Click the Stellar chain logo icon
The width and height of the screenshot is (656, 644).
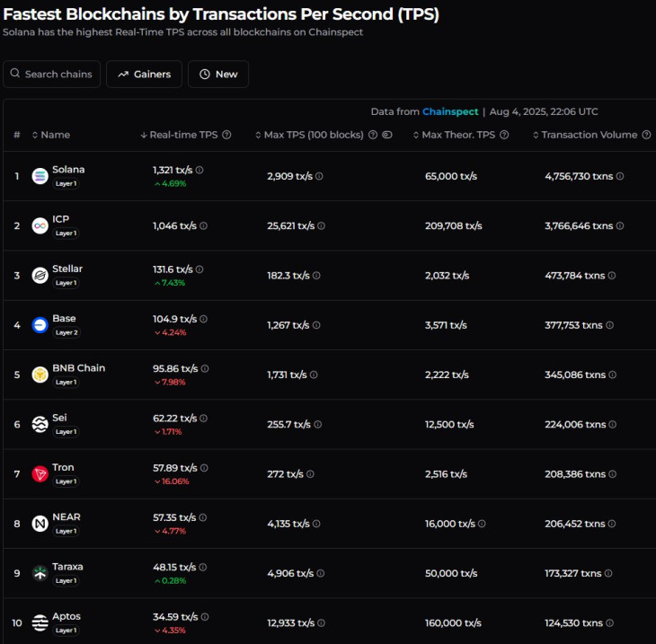40,276
